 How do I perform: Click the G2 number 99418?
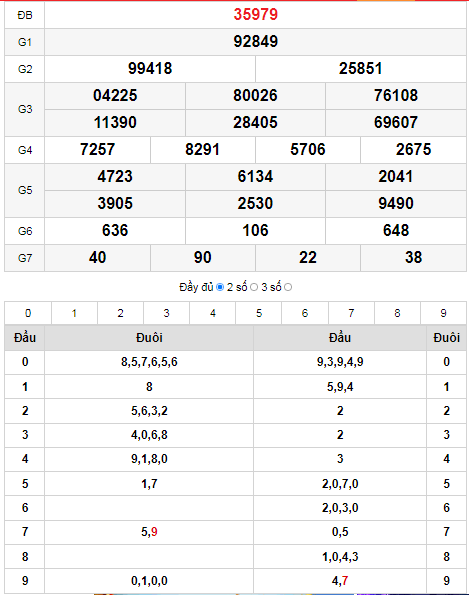click(x=150, y=68)
